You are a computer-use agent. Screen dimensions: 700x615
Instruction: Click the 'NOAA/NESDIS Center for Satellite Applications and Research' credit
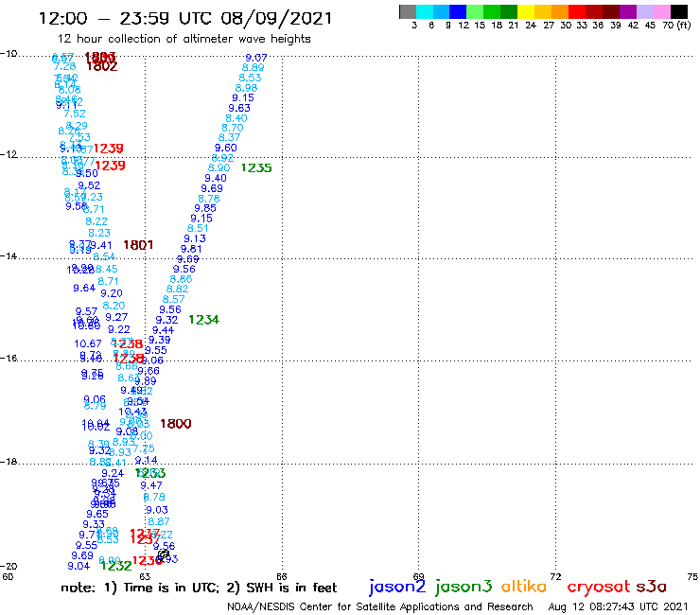click(x=380, y=606)
